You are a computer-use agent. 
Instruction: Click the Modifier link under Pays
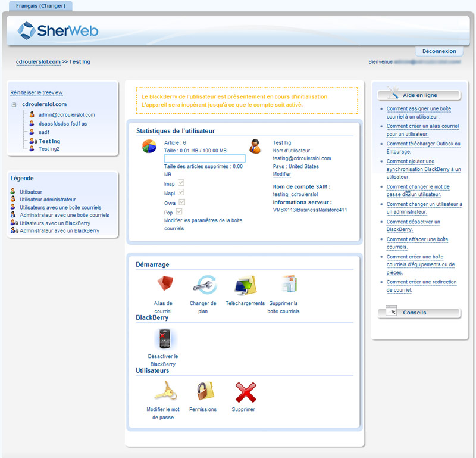click(282, 174)
